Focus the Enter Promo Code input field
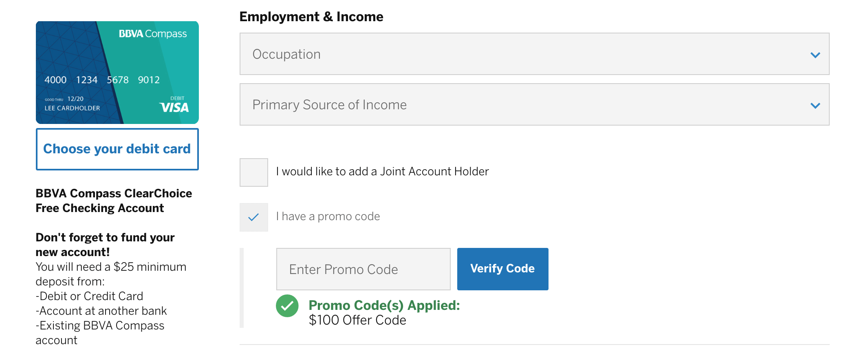 coord(363,269)
